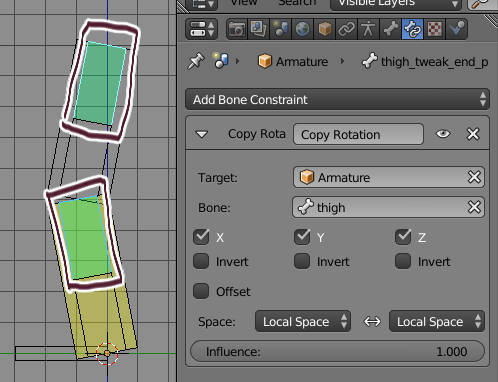Open the Physics properties tab
The width and height of the screenshot is (498, 382).
[456, 29]
